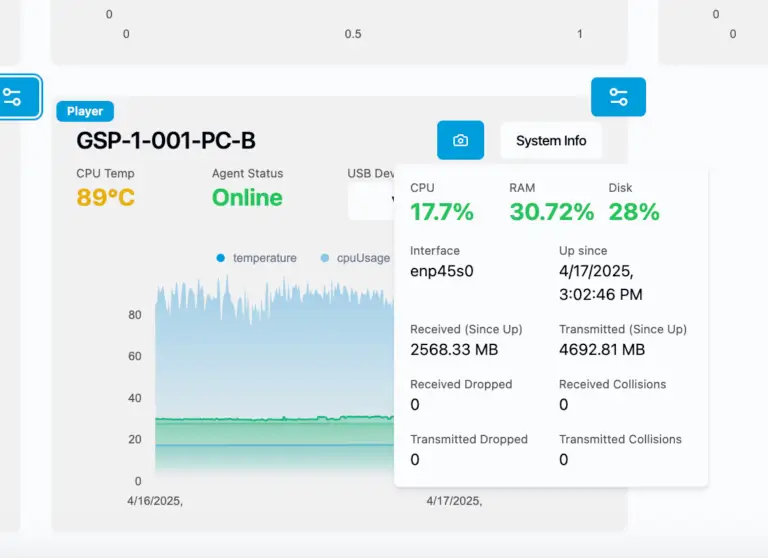Screen dimensions: 768x558
Task: Click the CPU 17.7% usage value
Action: point(442,212)
